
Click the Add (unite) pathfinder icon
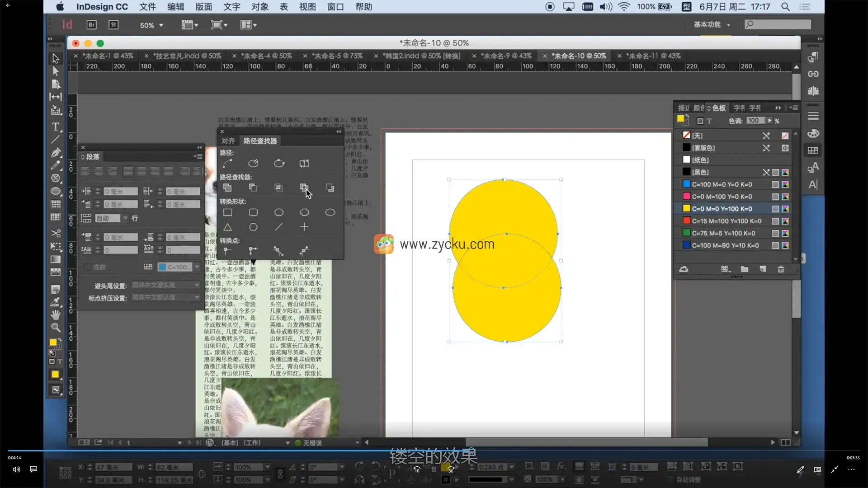227,188
